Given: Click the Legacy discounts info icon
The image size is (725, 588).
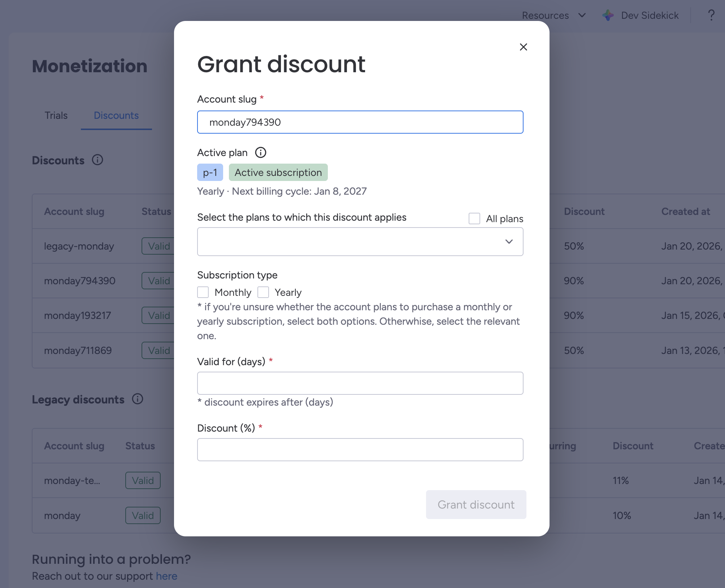Looking at the screenshot, I should [x=137, y=399].
